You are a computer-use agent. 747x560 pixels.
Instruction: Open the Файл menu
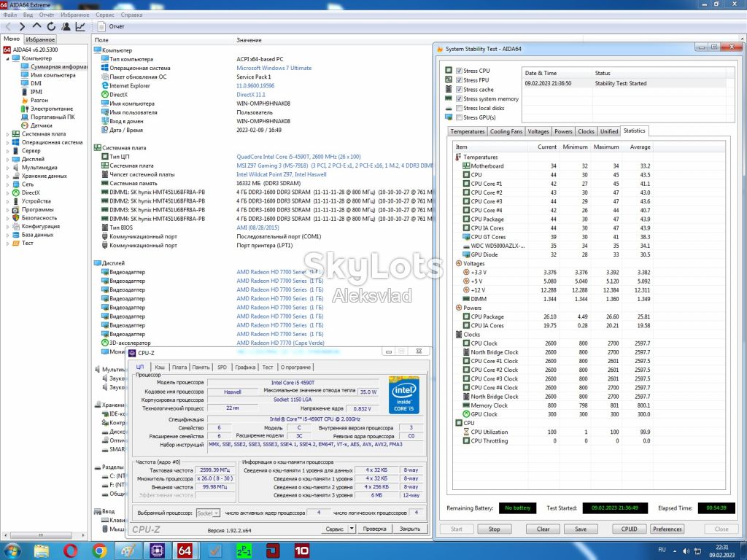[x=10, y=15]
